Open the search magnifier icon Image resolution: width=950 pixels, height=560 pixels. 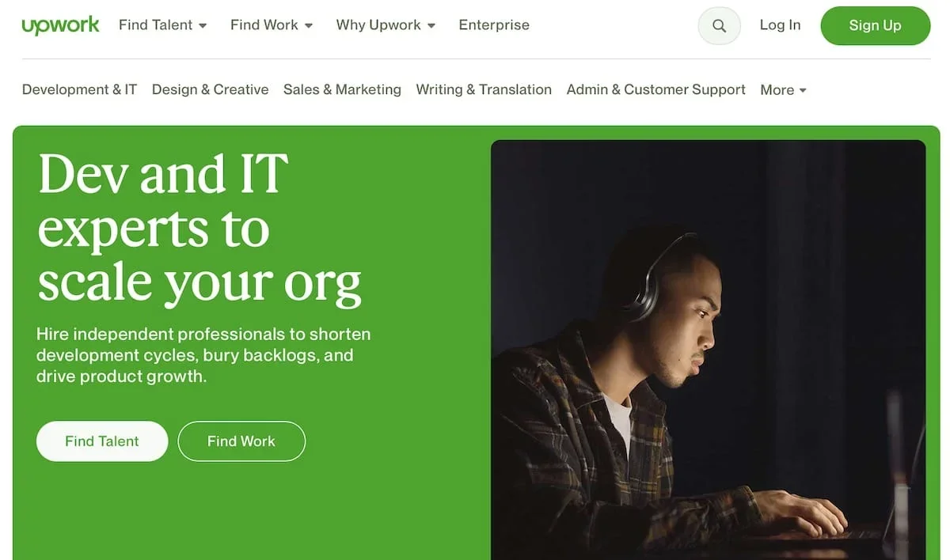coord(719,25)
